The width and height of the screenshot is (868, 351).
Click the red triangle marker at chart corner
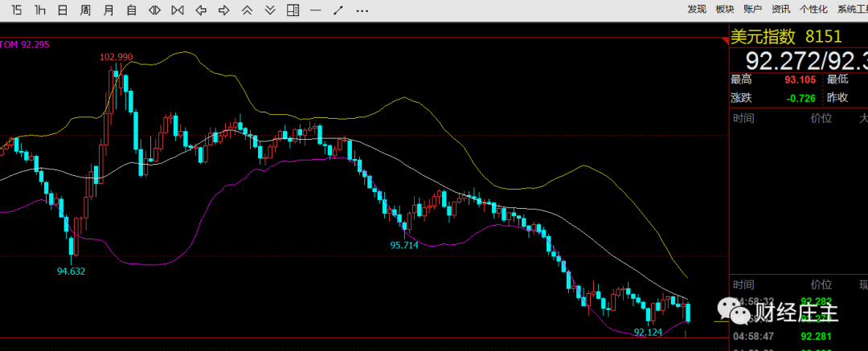pyautogui.click(x=726, y=41)
